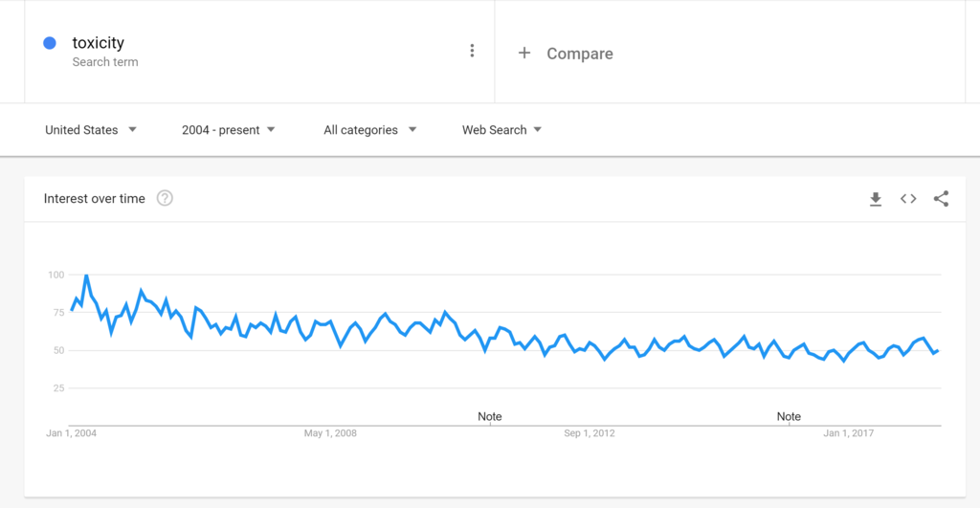The width and height of the screenshot is (980, 508).
Task: Edit the toxicity search term
Action: click(99, 42)
